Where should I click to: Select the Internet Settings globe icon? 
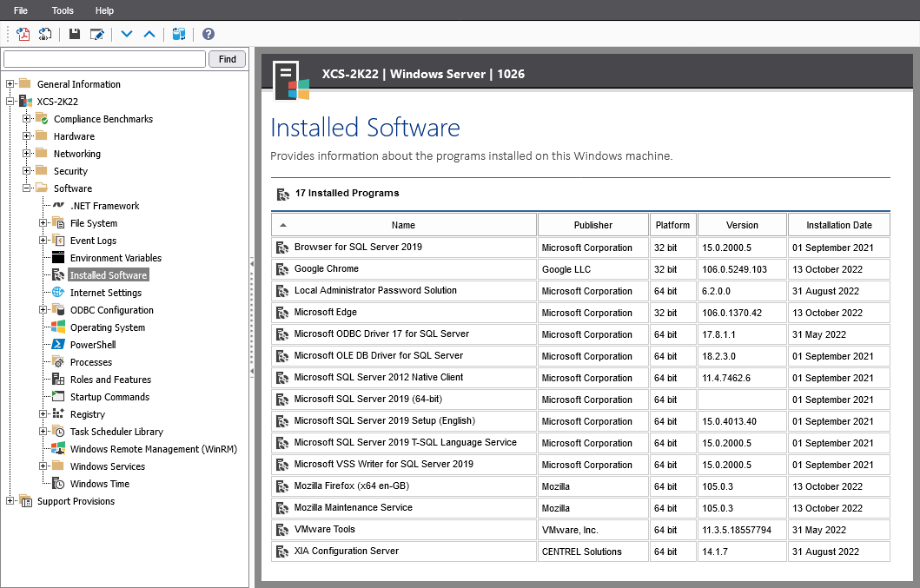58,292
